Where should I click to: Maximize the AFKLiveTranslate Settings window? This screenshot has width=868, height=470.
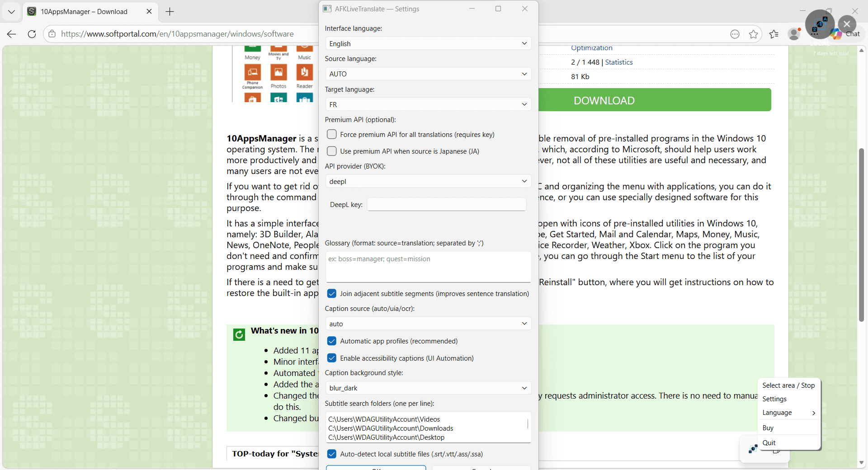pos(498,9)
